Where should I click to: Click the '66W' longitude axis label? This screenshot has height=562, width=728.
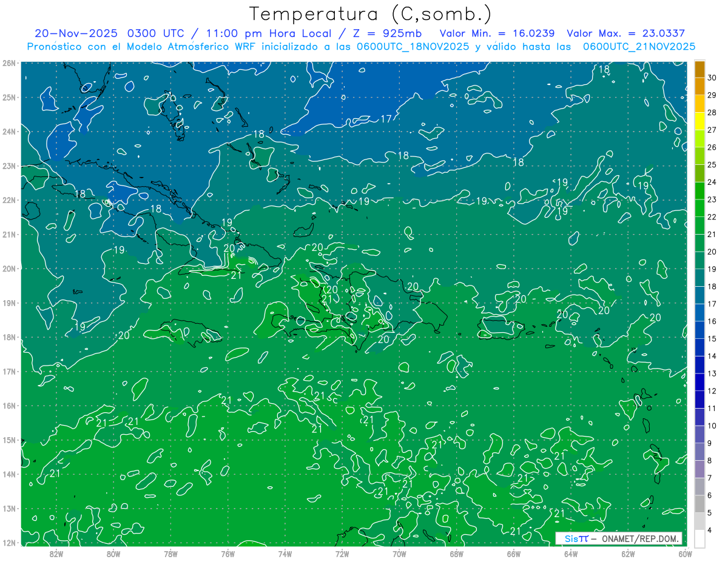pyautogui.click(x=514, y=554)
